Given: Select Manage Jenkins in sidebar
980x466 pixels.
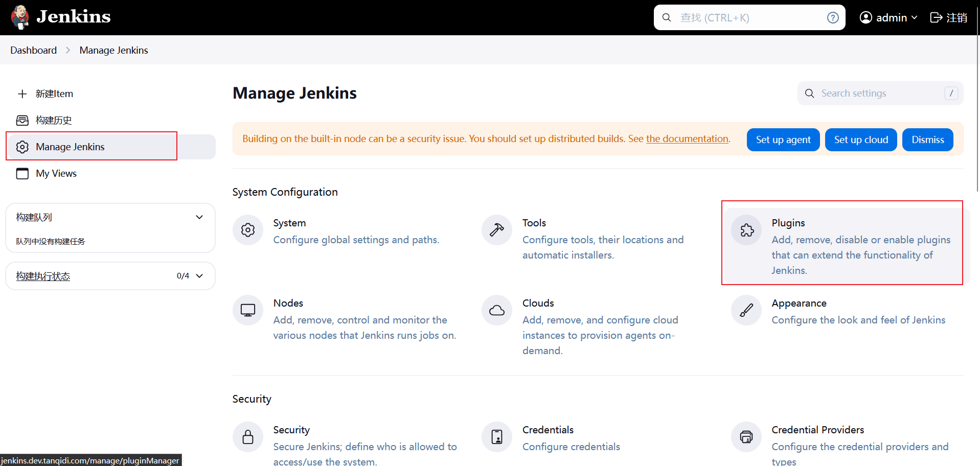Looking at the screenshot, I should pos(110,147).
